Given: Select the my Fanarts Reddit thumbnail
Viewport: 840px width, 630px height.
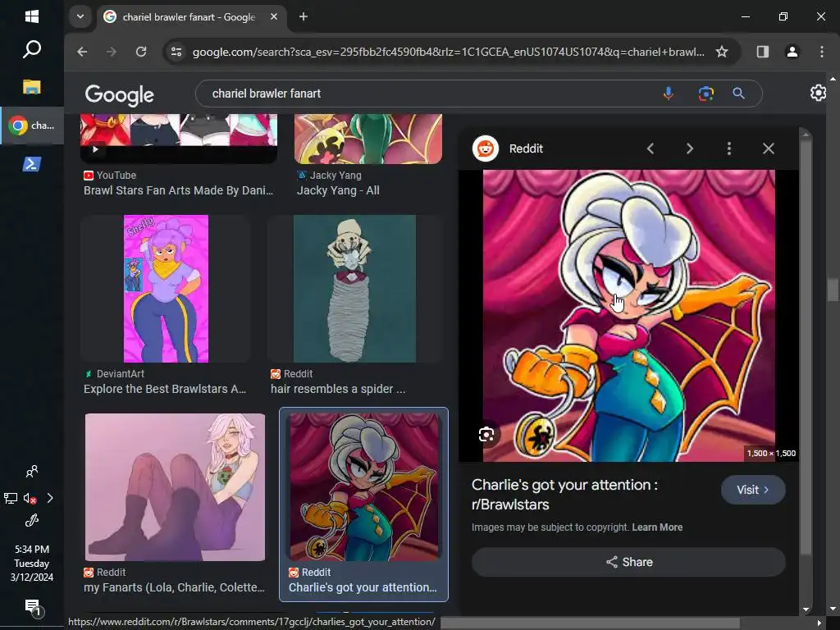Looking at the screenshot, I should click(x=175, y=487).
